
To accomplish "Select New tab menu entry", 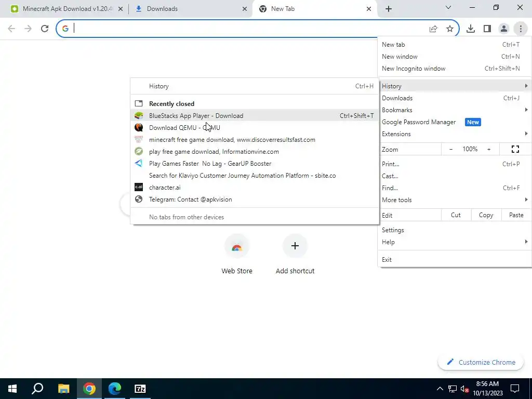I will 454,45.
